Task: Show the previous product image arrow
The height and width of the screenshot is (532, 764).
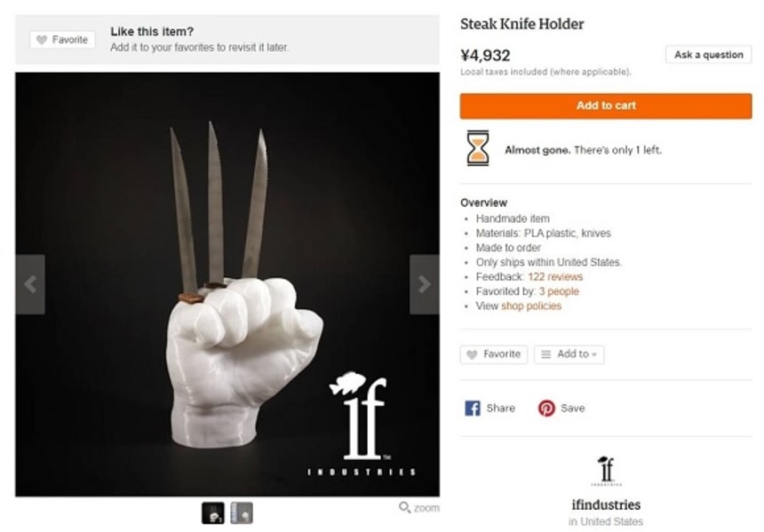Action: (x=30, y=284)
